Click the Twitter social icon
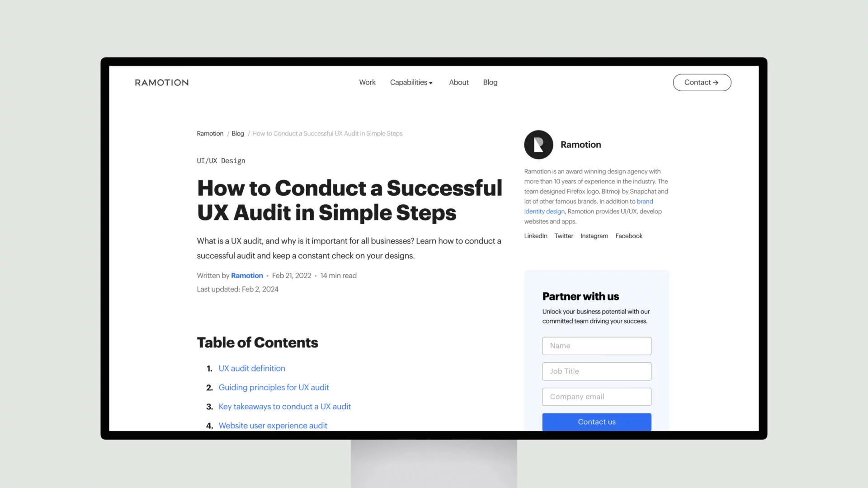 563,235
